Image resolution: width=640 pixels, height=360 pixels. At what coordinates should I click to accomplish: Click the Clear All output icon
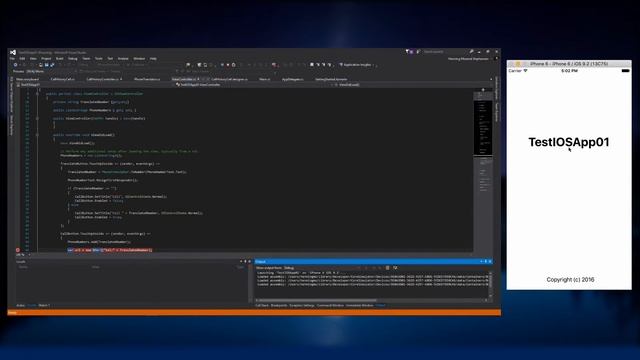tap(387, 268)
